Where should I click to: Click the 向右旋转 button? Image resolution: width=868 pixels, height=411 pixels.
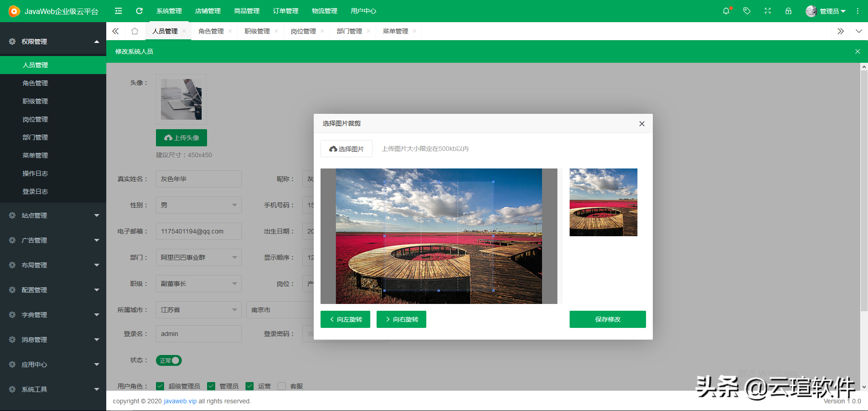(401, 319)
